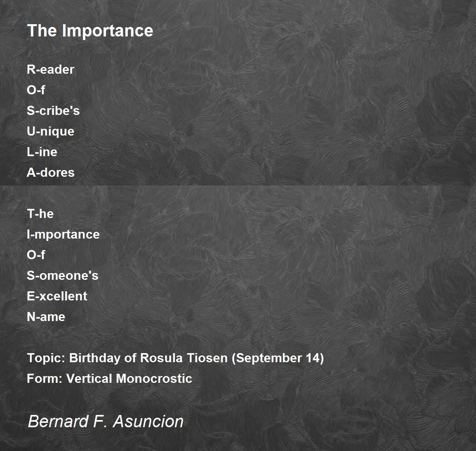Click the line "E-xcellent"
The image size is (476, 451).
coord(57,296)
